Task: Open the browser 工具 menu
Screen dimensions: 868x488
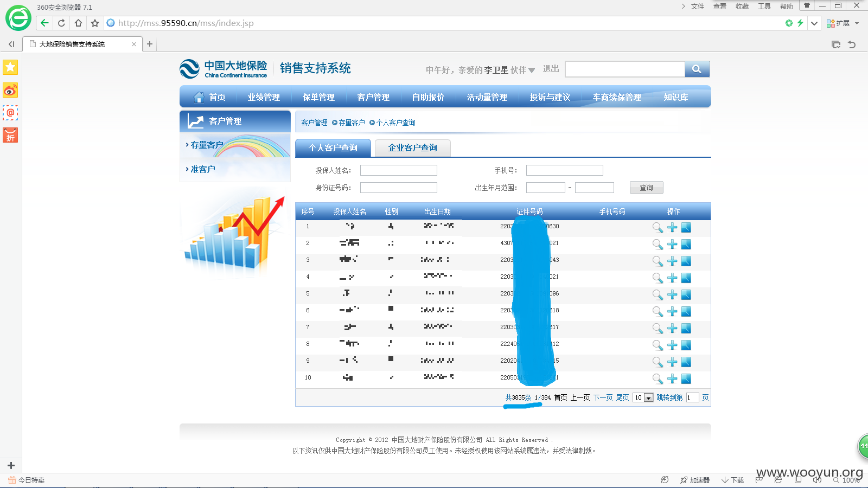Action: point(764,7)
